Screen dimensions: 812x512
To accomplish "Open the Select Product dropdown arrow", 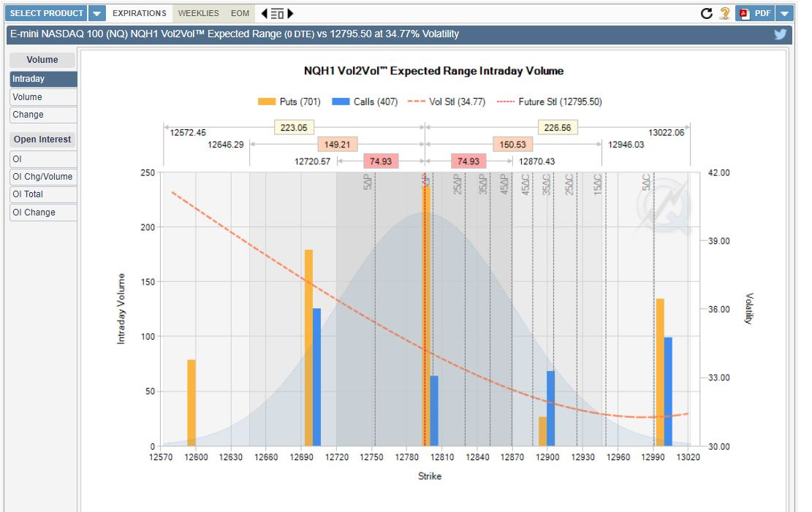I will coord(96,12).
